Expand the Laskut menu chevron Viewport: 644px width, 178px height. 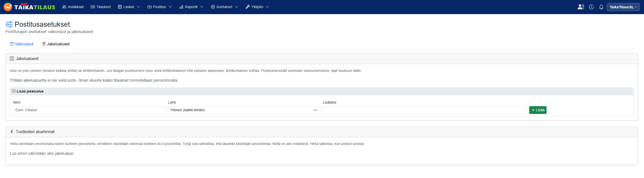point(138,7)
